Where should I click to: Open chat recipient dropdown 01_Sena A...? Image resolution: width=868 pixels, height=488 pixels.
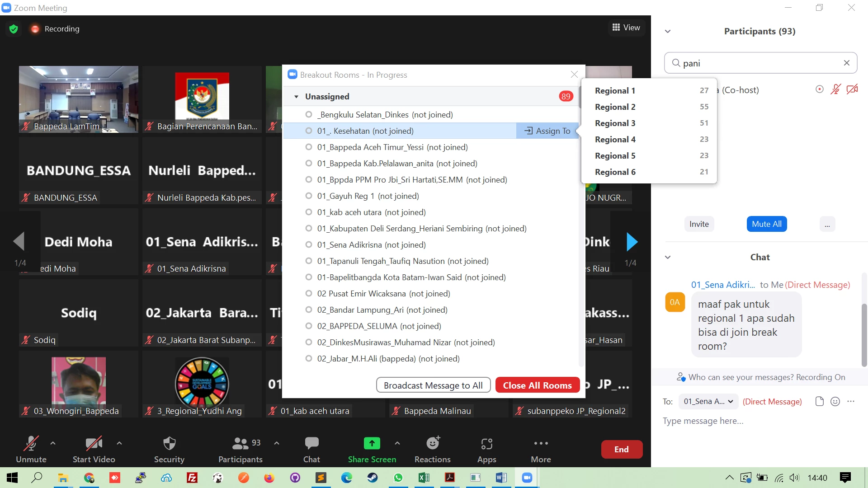pos(708,401)
